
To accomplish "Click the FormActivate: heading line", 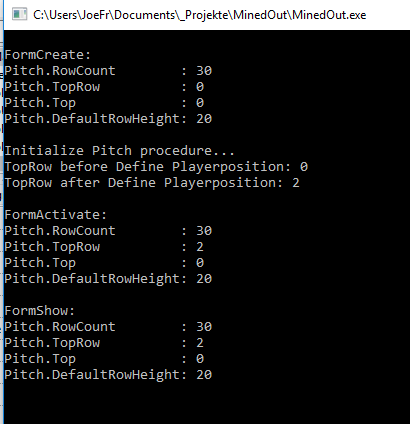I will tap(56, 215).
